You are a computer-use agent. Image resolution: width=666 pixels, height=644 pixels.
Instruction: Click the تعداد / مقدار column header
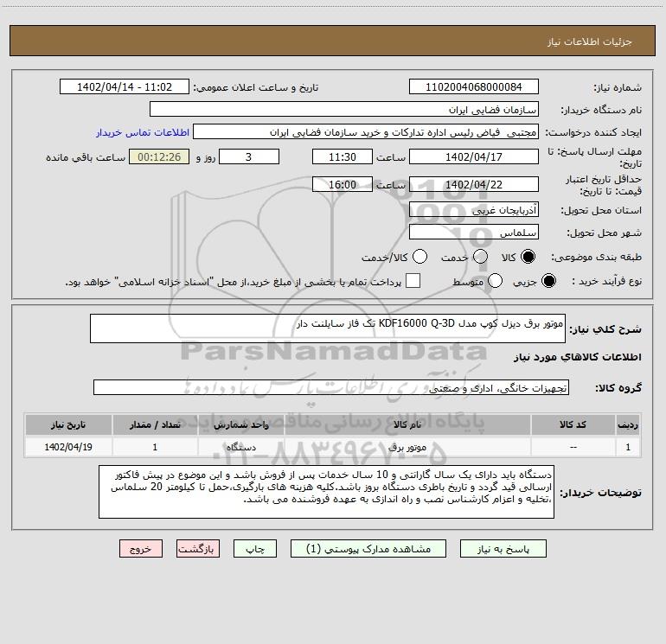point(155,424)
